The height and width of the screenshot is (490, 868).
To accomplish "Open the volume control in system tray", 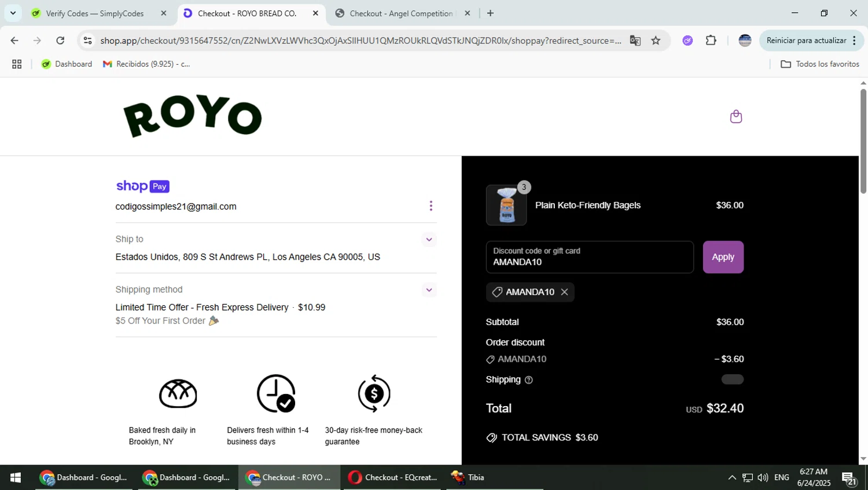I will pos(763,477).
